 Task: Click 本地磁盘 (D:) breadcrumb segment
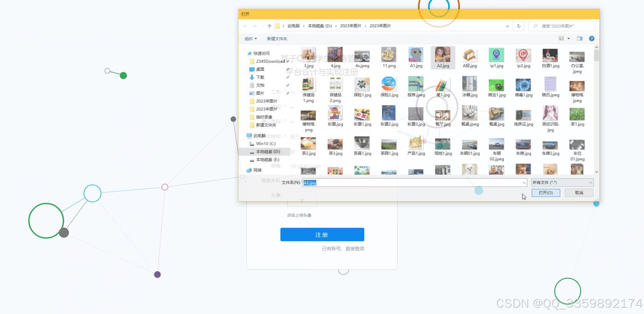(x=320, y=26)
